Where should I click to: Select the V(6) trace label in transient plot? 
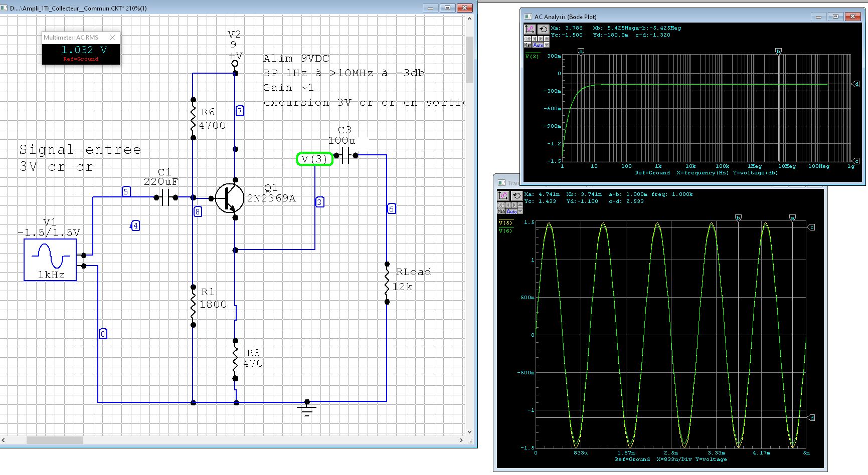[x=505, y=230]
